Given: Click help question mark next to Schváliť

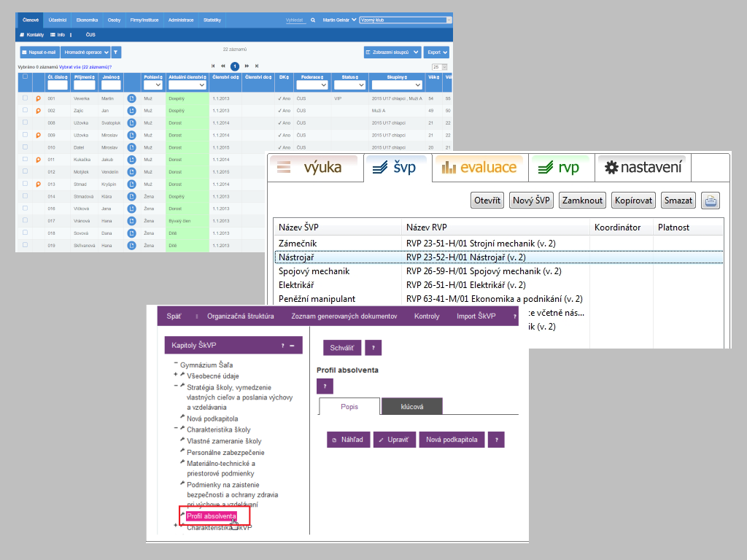Looking at the screenshot, I should coord(373,348).
